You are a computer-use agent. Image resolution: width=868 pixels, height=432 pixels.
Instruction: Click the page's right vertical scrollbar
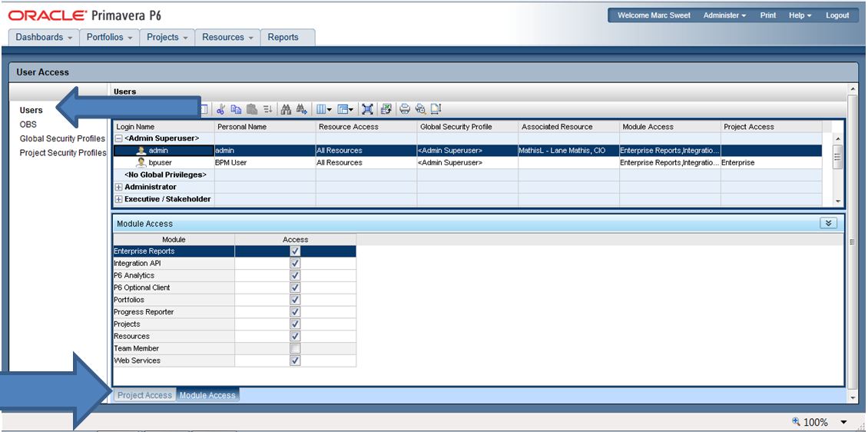pyautogui.click(x=851, y=243)
